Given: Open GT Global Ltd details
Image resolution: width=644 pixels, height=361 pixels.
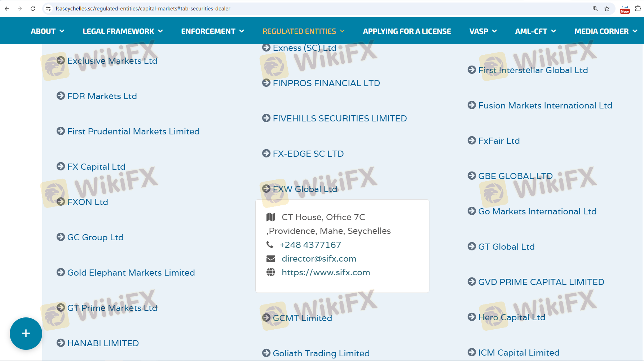Looking at the screenshot, I should 501,247.
